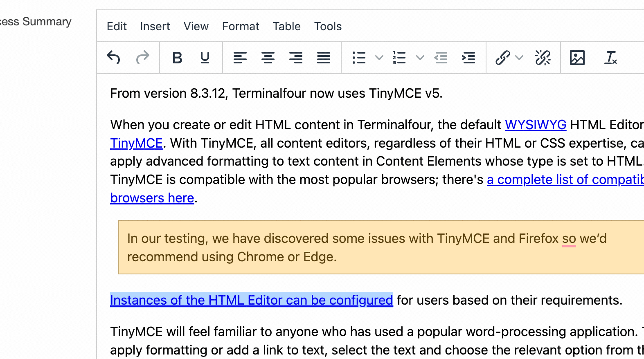Align text to the right
This screenshot has width=644, height=359.
coord(296,58)
